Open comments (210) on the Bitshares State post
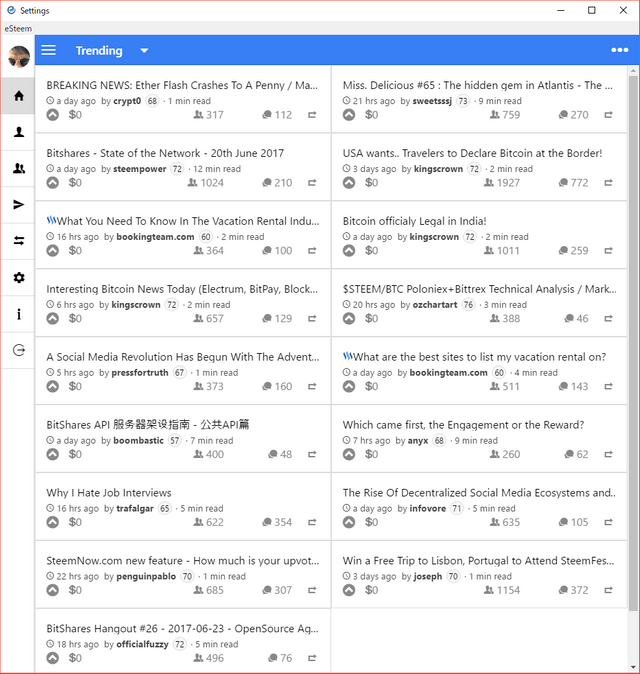Screen dimensions: 640x674 click(x=277, y=183)
